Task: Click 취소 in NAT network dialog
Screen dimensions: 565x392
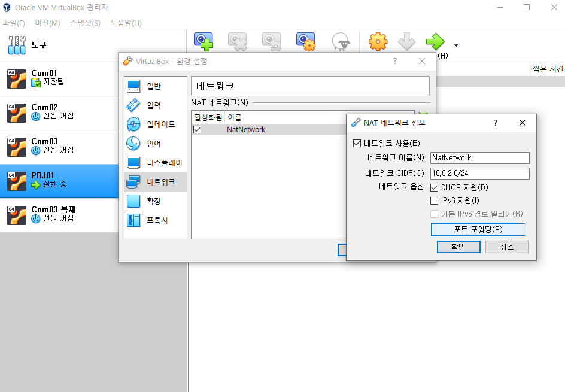Action: pyautogui.click(x=507, y=247)
